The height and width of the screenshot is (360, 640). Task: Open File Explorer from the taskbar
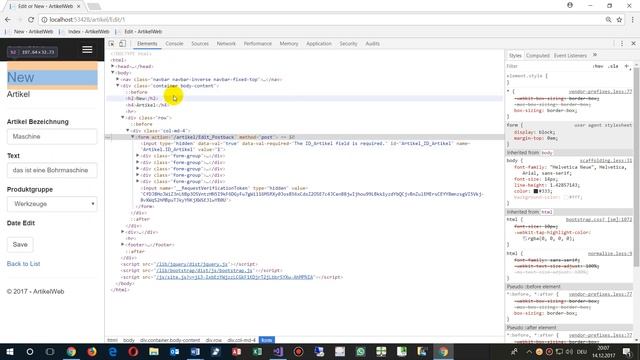pyautogui.click(x=154, y=351)
